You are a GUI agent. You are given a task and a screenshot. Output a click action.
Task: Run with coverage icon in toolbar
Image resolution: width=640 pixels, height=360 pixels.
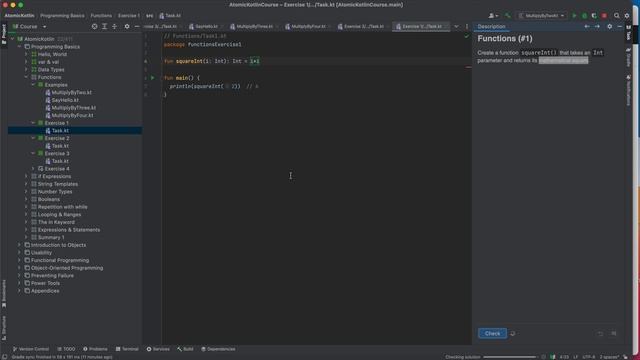[x=594, y=16]
